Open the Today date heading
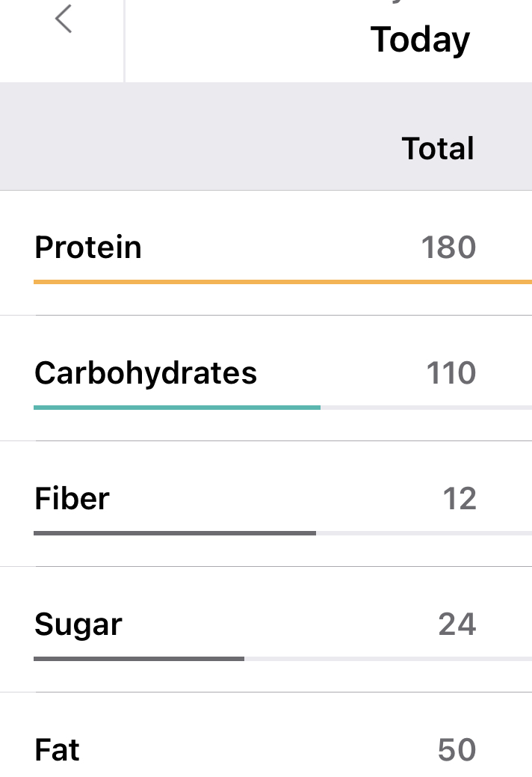 (x=420, y=40)
